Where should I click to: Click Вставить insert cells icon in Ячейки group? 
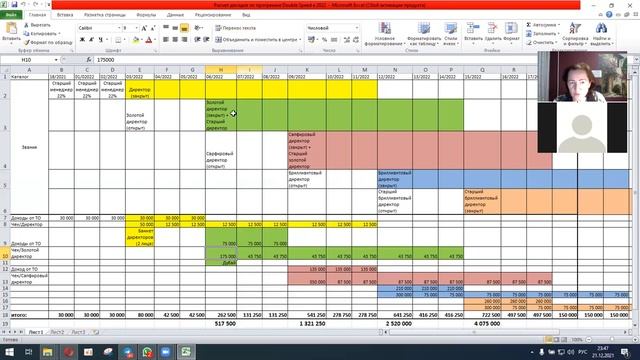click(x=473, y=29)
